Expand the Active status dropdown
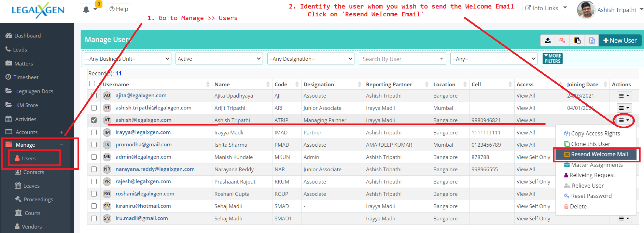Viewport: 644px width, 233px height. click(x=219, y=59)
